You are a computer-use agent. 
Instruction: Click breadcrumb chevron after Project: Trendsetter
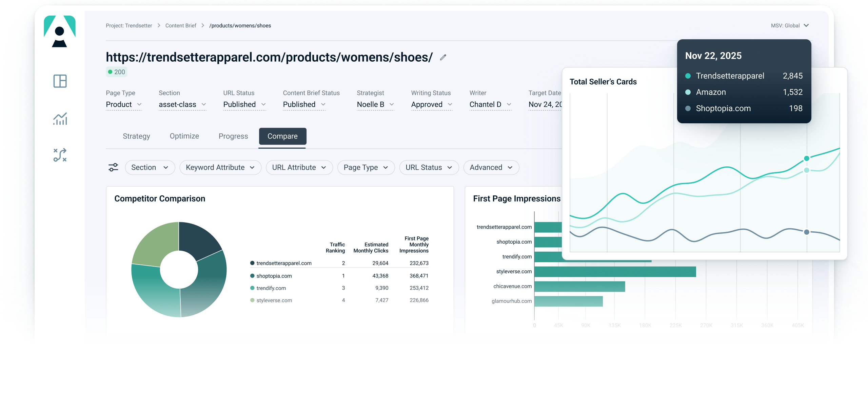(x=159, y=26)
